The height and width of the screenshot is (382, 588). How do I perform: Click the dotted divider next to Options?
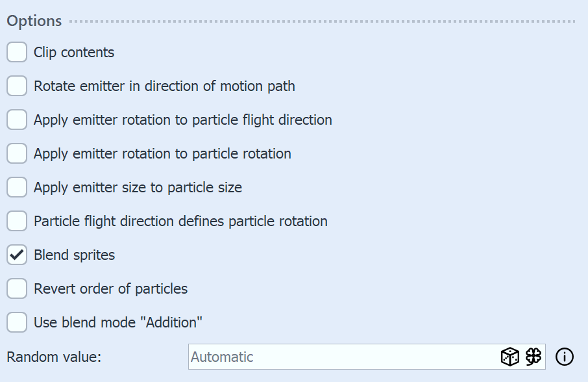click(x=325, y=21)
